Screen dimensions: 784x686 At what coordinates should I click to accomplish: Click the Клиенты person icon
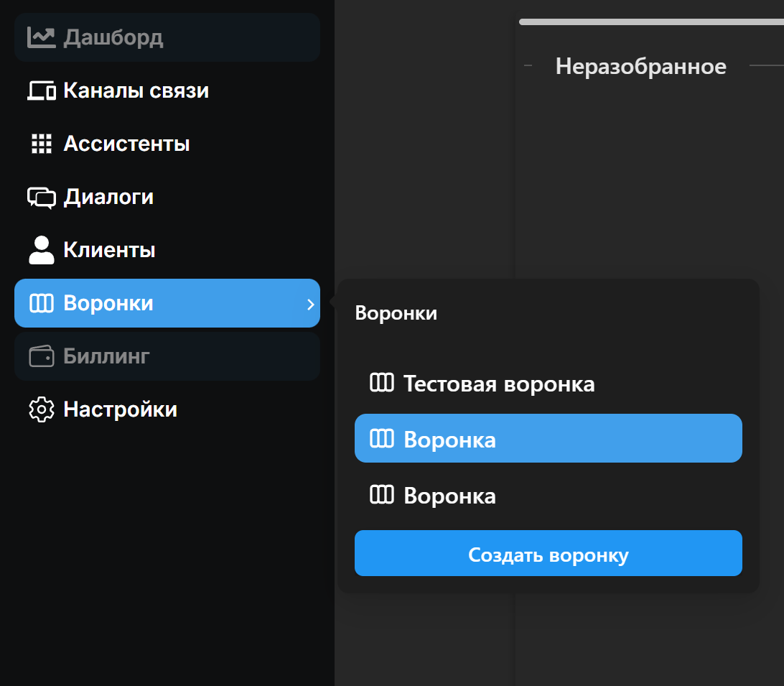[x=42, y=250]
